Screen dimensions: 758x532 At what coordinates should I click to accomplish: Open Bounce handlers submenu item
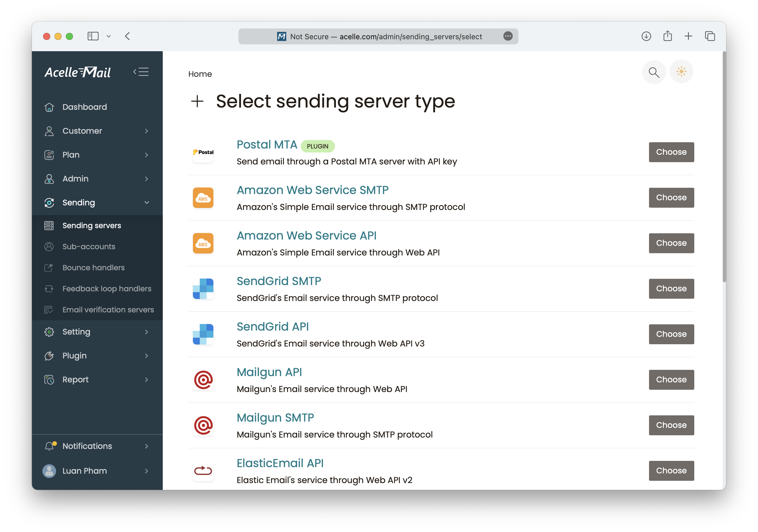pos(97,268)
